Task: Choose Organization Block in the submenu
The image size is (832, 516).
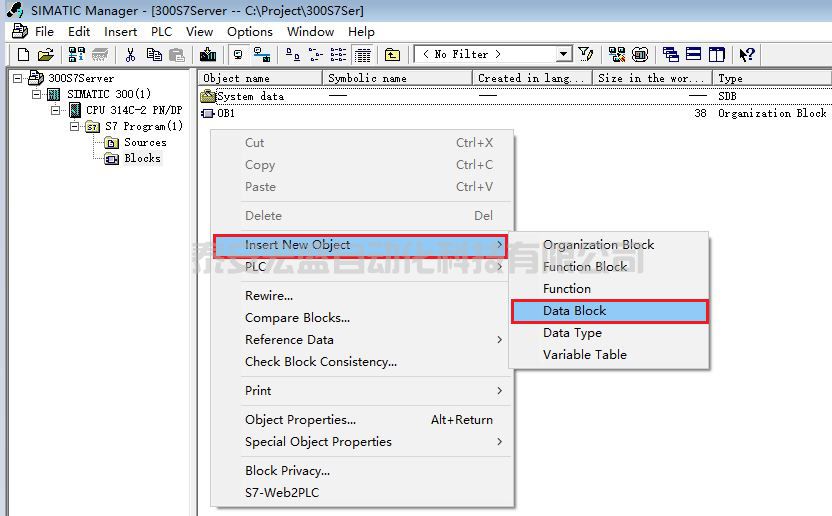Action: tap(598, 245)
